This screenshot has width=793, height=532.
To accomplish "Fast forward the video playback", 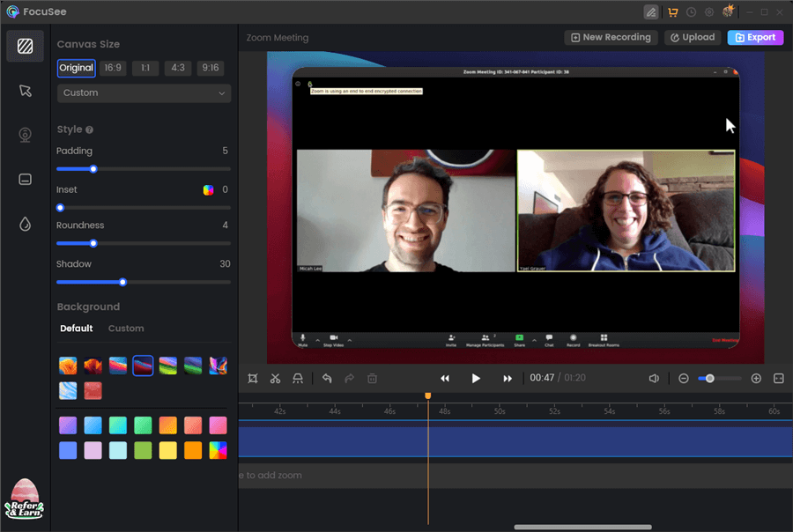I will click(508, 378).
